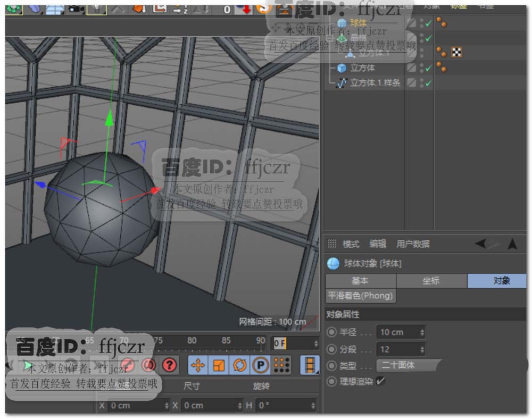The width and height of the screenshot is (532, 419).
Task: Open the 平滑着色(Phong) tab
Action: (x=360, y=296)
